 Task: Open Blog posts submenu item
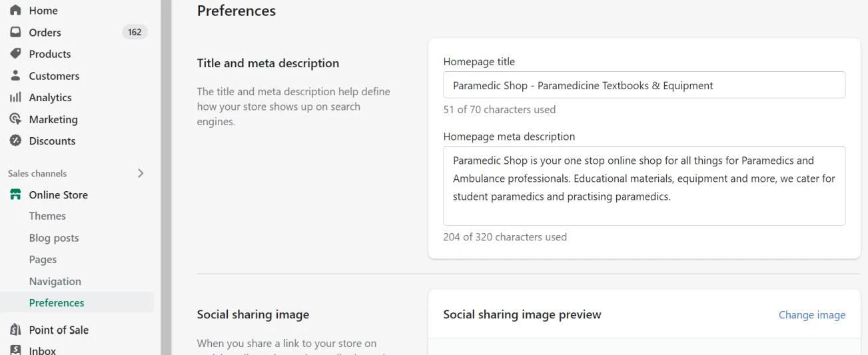coord(54,238)
